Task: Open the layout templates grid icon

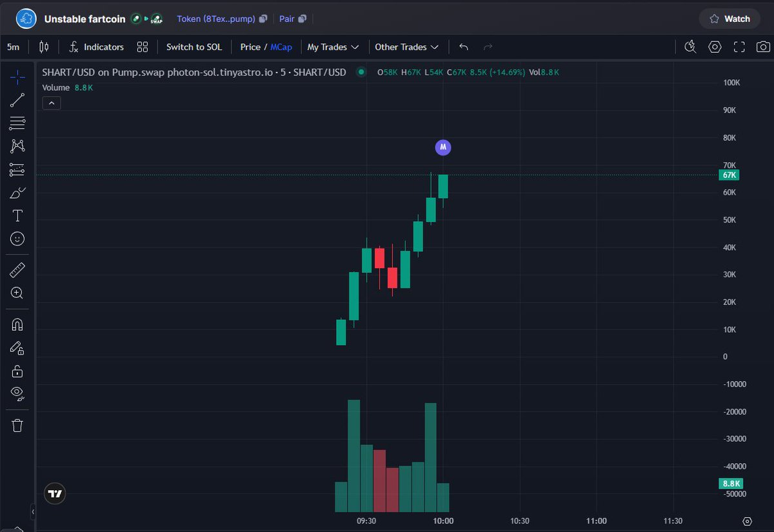Action: pyautogui.click(x=143, y=47)
